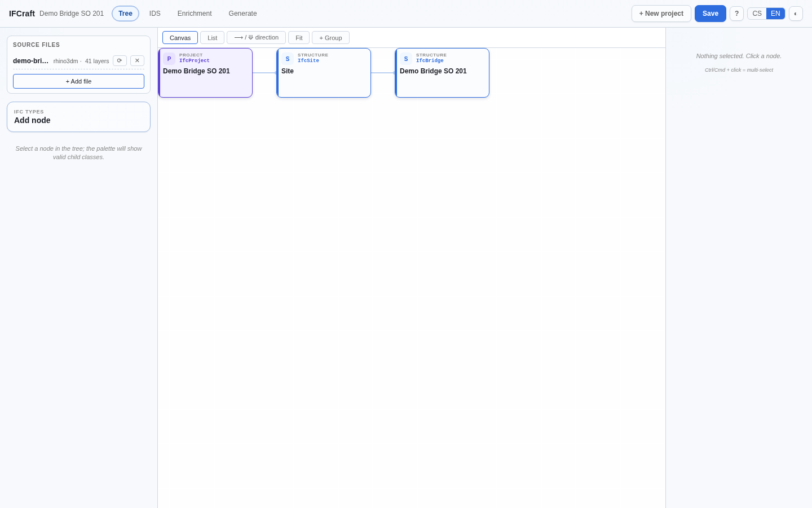Screen dimensions: 812x508
Task: Select the IfcBridge Demo Bridge SO 201 node
Action: coord(442,73)
